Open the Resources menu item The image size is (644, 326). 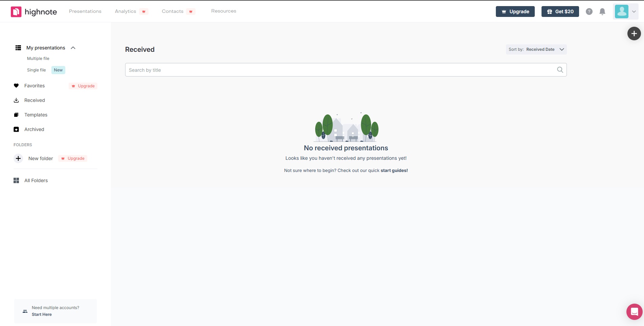[224, 11]
